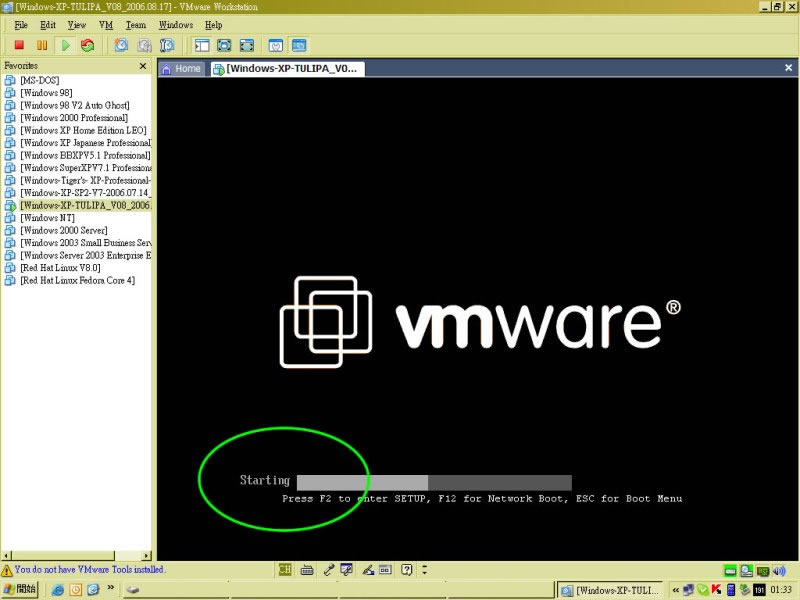Click the Favorites horizontal scrollbar thumb

tap(63, 555)
